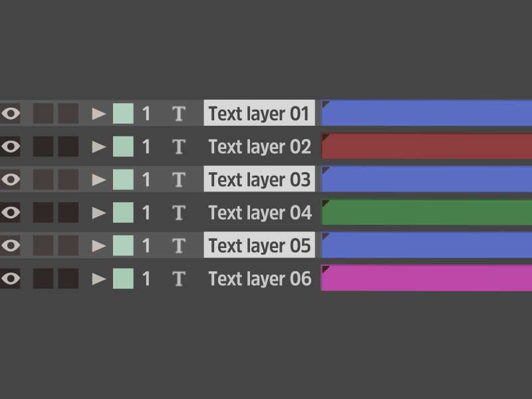Click the T icon beside Text layer 06
532x399 pixels.
(x=178, y=279)
